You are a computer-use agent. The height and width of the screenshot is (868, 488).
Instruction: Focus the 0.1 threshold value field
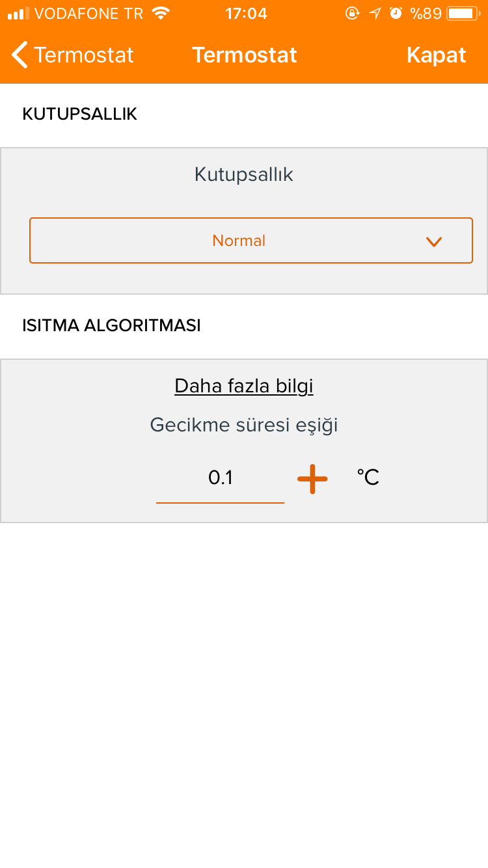pos(220,480)
